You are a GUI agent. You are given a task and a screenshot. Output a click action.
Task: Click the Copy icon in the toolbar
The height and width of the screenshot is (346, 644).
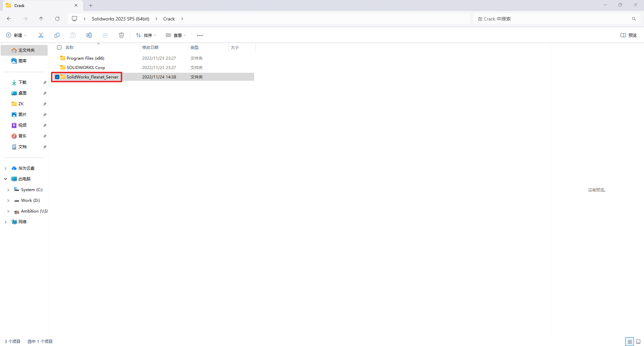tap(57, 35)
